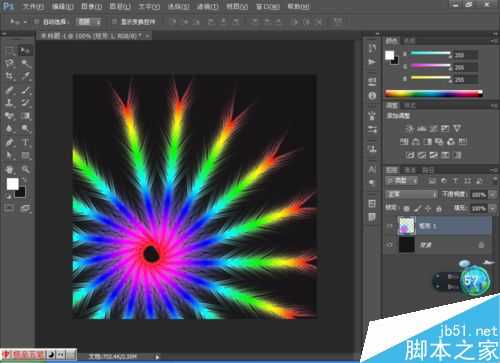The height and width of the screenshot is (363, 500).
Task: Toggle the Auto-Select checkbox in options bar
Action: [x=37, y=22]
